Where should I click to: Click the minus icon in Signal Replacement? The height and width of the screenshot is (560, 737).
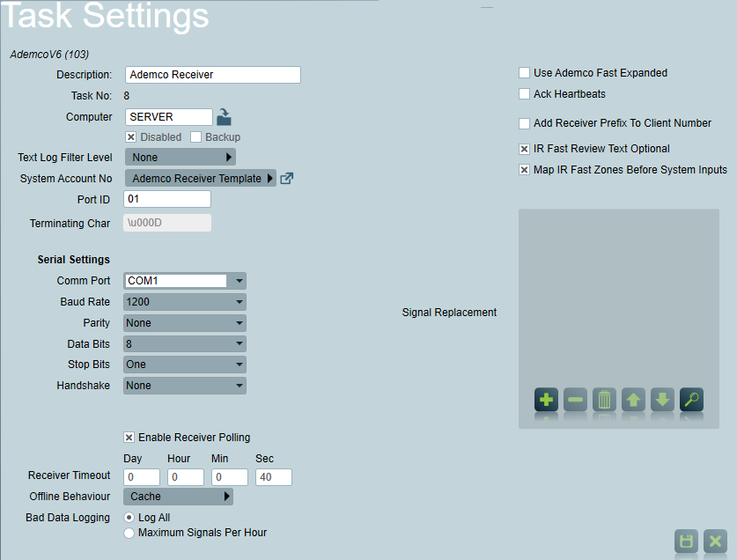pos(575,400)
